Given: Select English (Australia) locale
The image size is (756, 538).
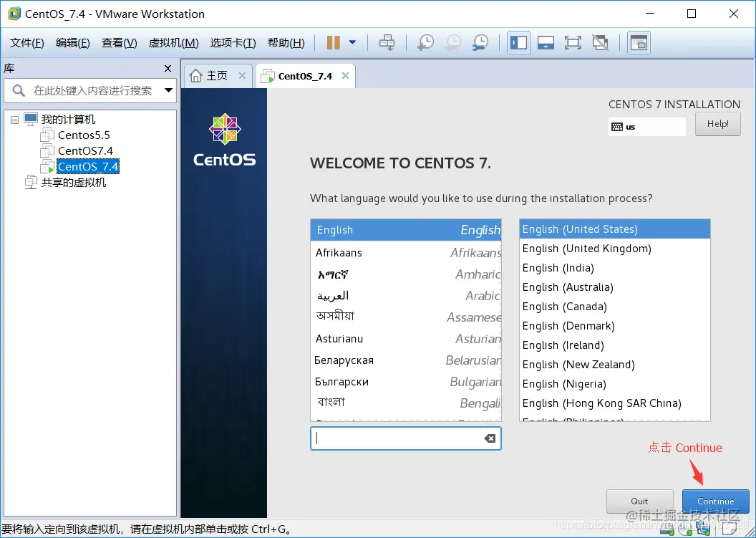Looking at the screenshot, I should (614, 287).
